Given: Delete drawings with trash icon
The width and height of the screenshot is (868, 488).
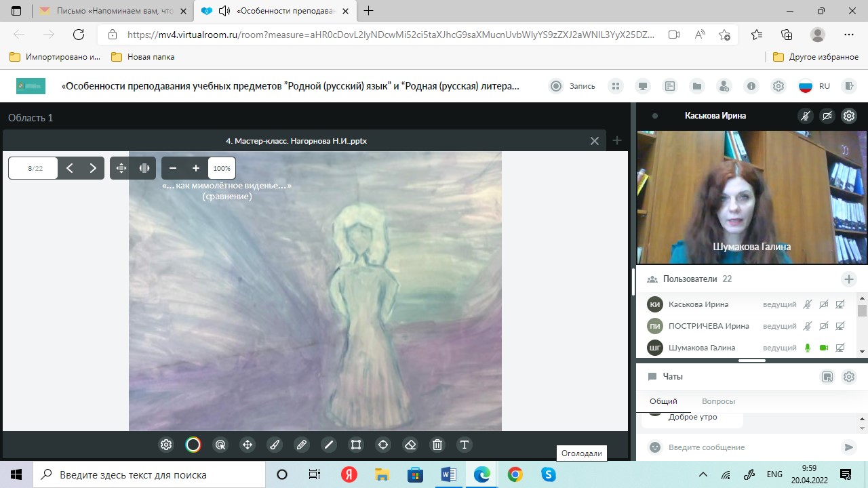Looking at the screenshot, I should tap(437, 445).
